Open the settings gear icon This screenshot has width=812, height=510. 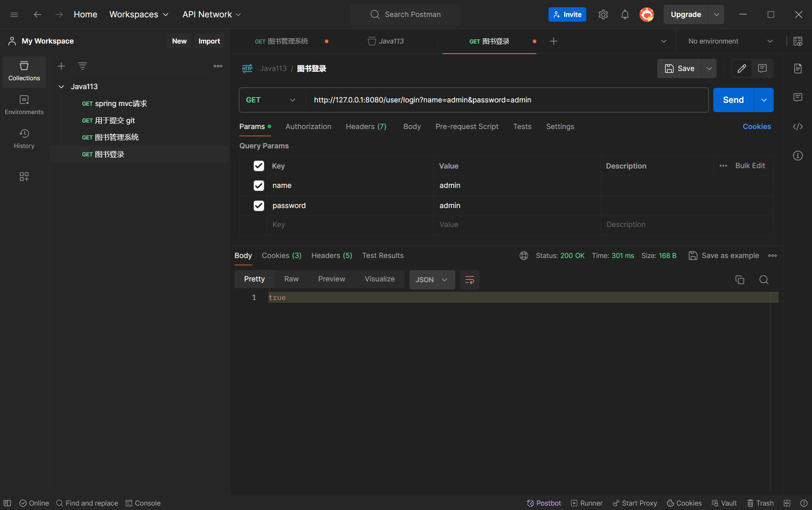pos(603,15)
